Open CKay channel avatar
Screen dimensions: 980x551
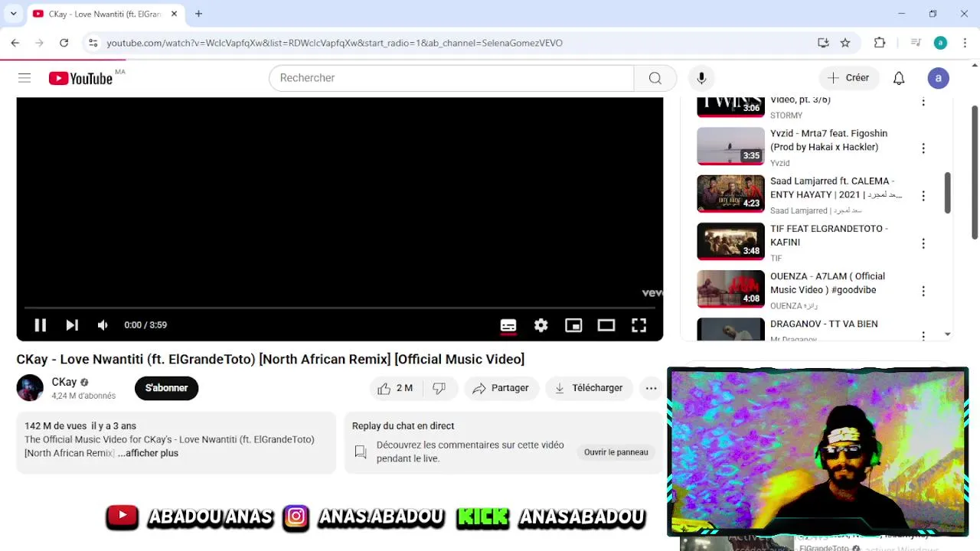point(30,388)
